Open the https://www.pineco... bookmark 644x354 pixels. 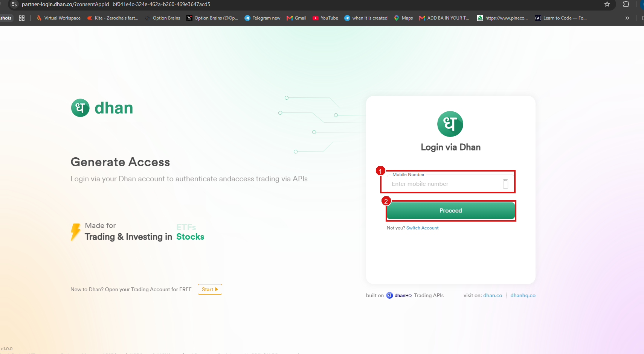tap(502, 18)
